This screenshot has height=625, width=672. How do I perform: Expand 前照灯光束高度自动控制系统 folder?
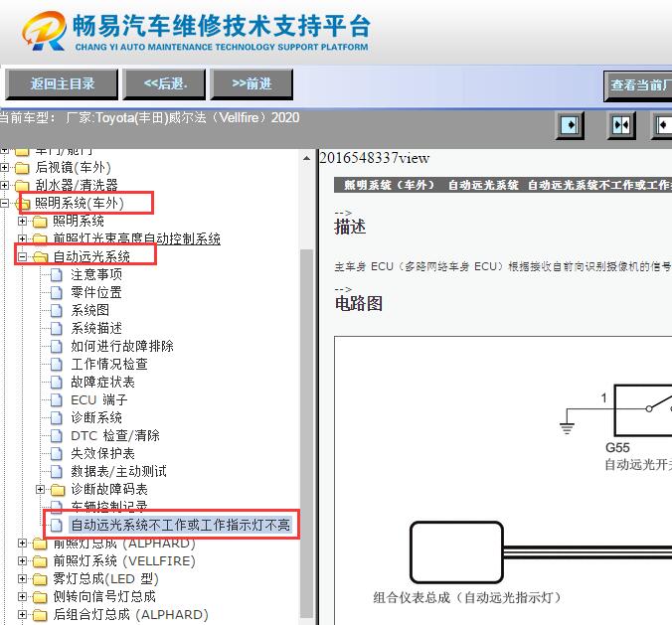point(22,238)
